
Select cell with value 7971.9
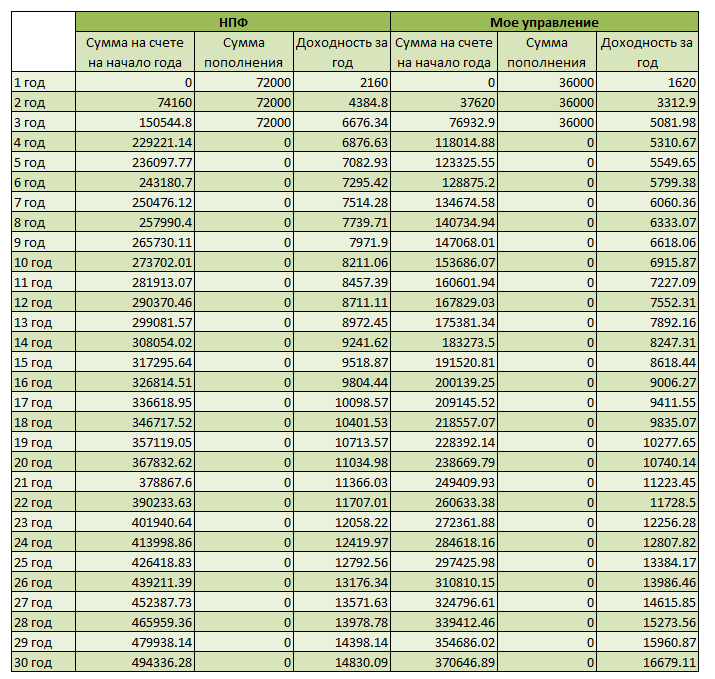tap(342, 242)
